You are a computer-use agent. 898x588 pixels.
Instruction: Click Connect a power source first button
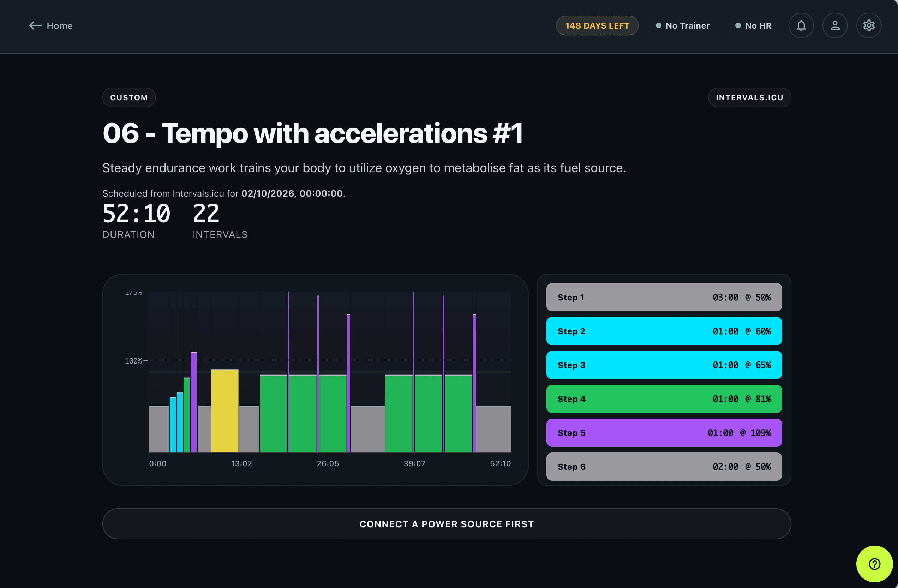pos(447,524)
